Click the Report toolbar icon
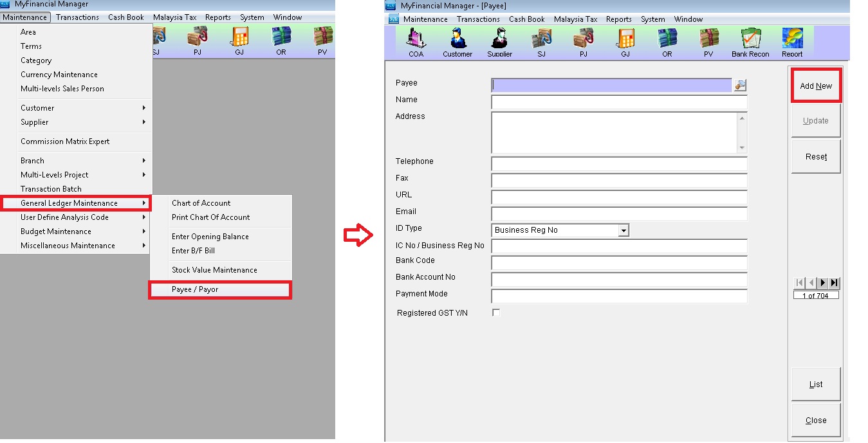The image size is (868, 443). click(x=792, y=41)
